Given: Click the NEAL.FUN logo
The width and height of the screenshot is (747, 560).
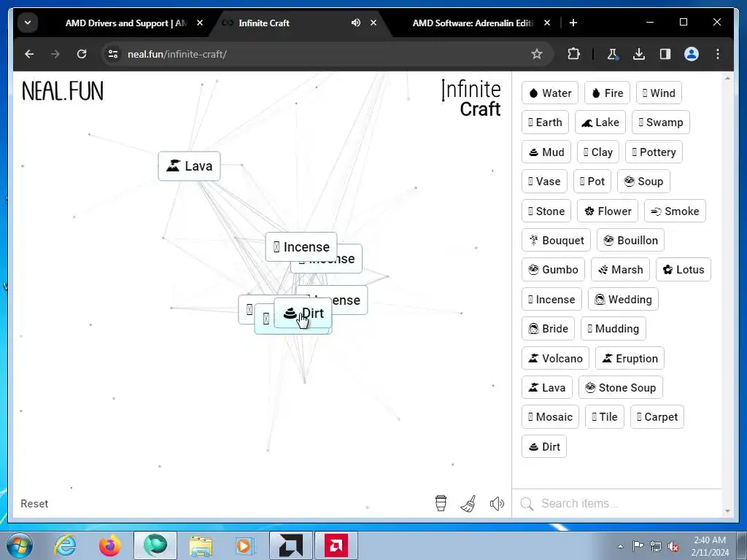Looking at the screenshot, I should [63, 91].
